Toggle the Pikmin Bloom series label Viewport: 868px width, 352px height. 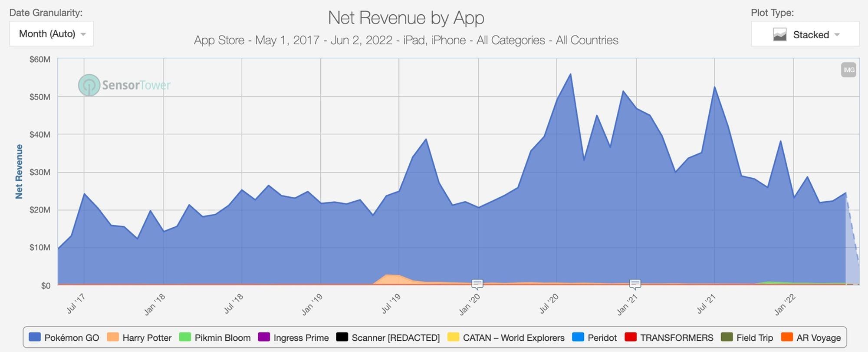coord(223,338)
